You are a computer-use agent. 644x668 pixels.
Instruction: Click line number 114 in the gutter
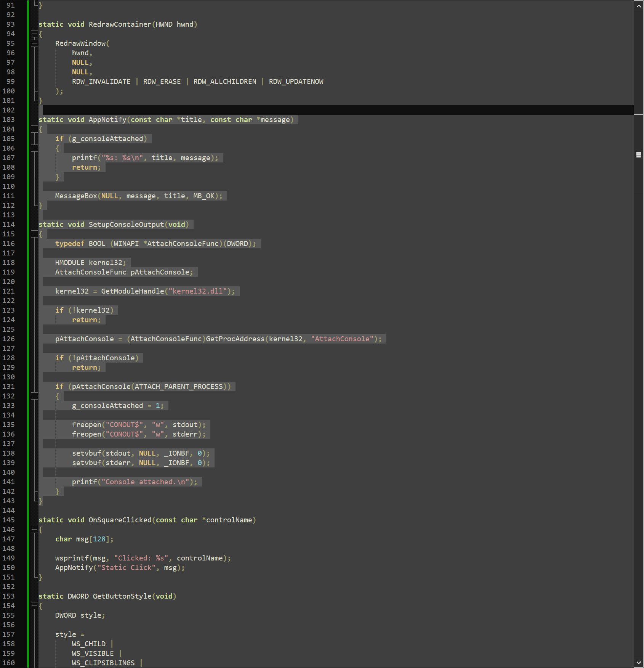click(8, 225)
